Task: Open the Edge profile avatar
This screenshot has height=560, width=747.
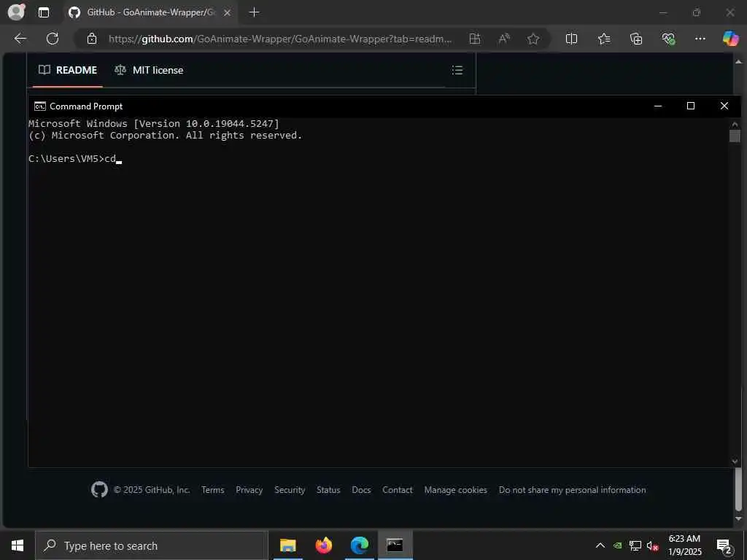Action: (16, 12)
